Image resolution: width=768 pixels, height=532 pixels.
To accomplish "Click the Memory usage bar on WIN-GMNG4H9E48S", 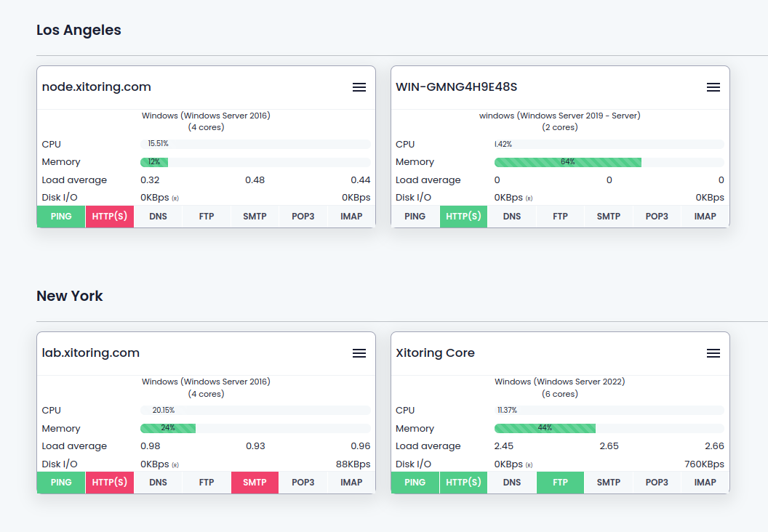I will pos(568,162).
